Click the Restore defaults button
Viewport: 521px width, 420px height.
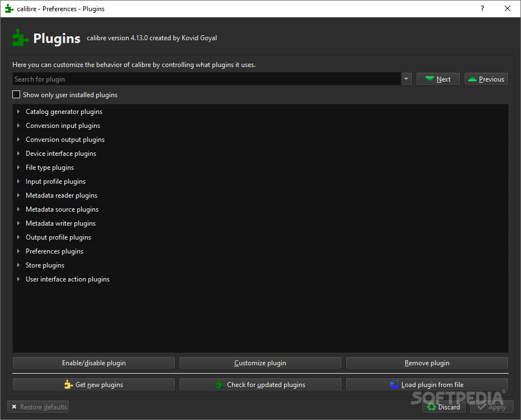click(x=38, y=407)
